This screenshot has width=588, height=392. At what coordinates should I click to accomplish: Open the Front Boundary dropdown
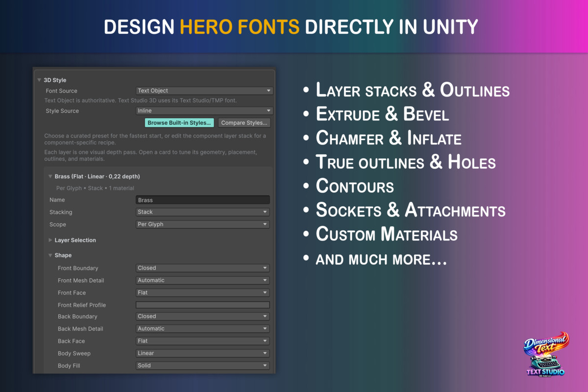203,268
